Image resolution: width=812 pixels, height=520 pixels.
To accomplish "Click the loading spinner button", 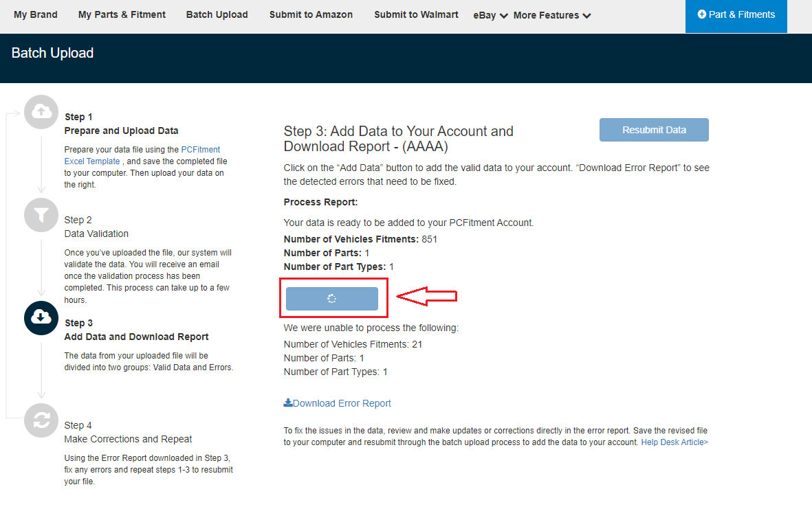I will pos(332,299).
